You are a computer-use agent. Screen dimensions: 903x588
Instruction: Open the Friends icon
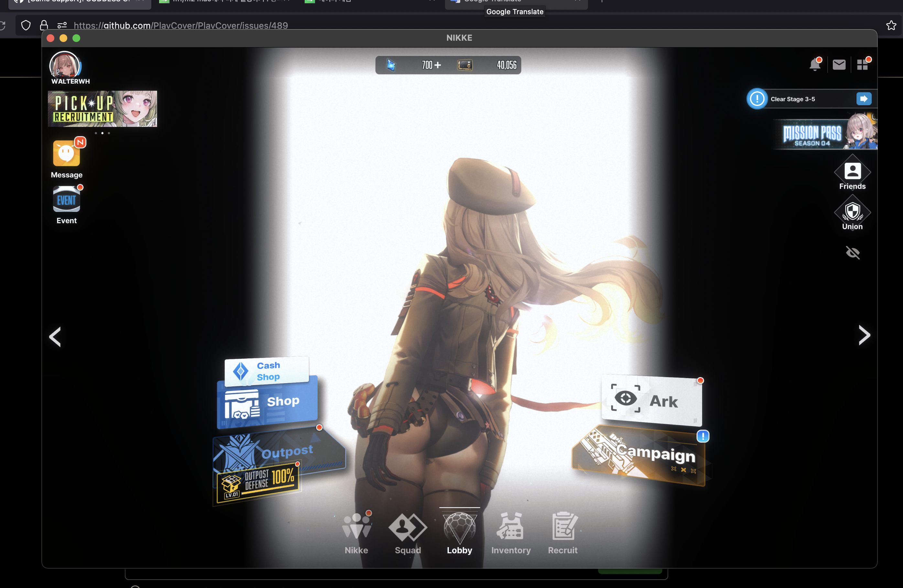(x=852, y=172)
